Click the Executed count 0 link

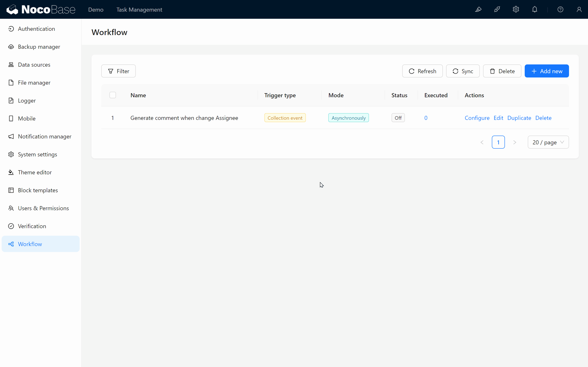coord(426,118)
